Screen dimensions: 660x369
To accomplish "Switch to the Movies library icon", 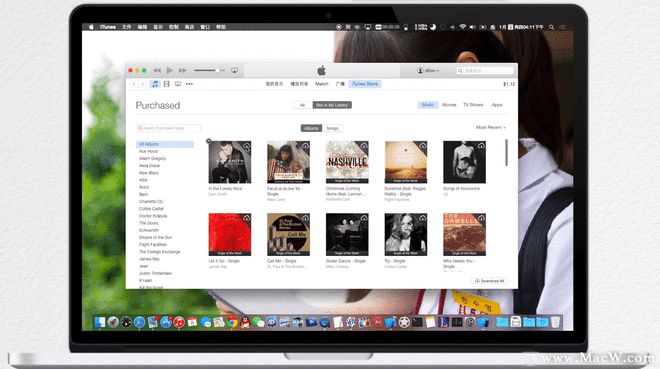I will tap(167, 84).
